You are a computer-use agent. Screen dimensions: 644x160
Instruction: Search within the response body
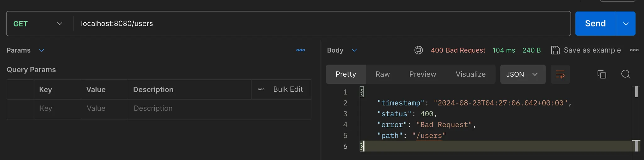click(x=625, y=74)
